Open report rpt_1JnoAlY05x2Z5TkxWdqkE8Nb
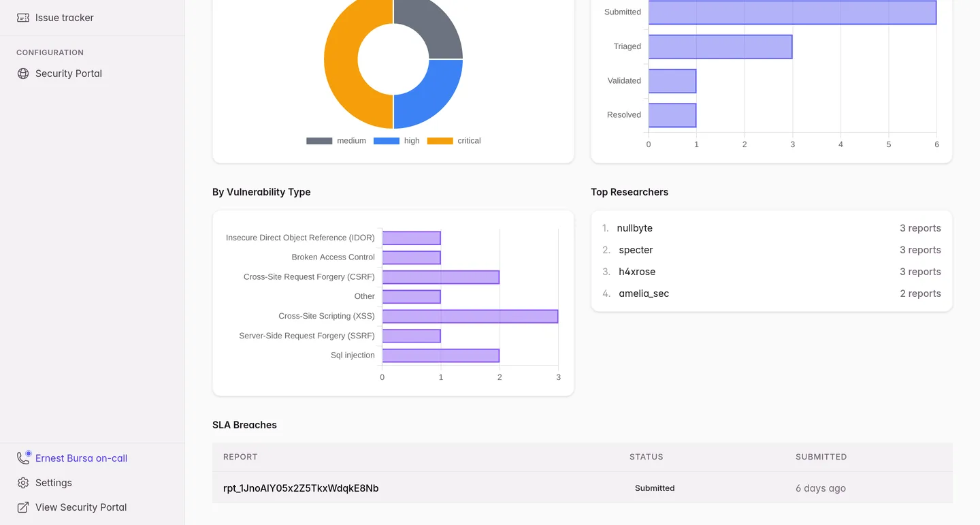This screenshot has height=525, width=980. 301,488
